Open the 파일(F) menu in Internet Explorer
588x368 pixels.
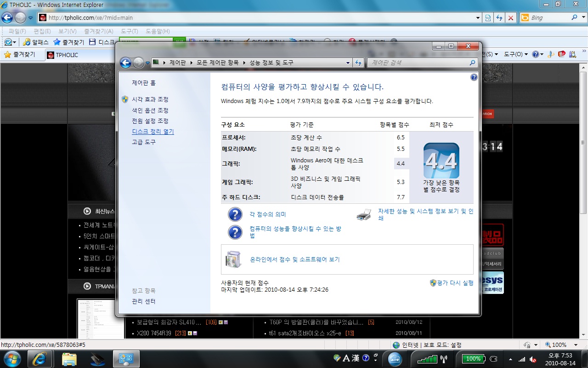coord(17,31)
